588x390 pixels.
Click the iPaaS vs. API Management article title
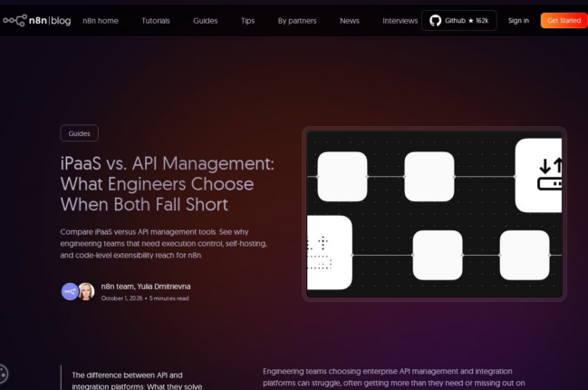coord(168,184)
